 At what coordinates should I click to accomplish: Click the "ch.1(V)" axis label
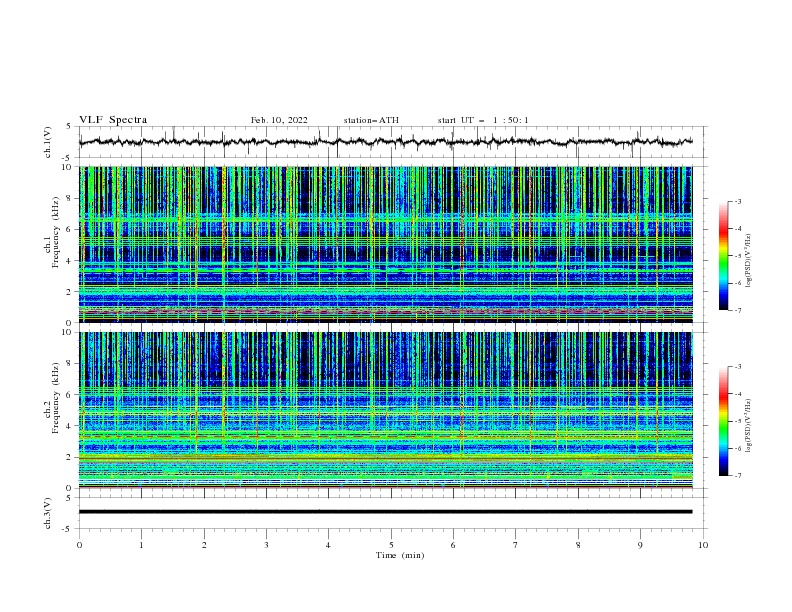[x=48, y=142]
